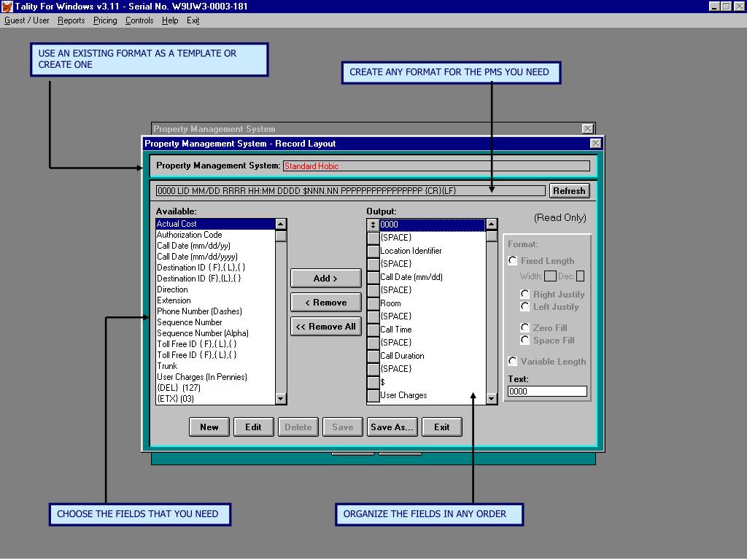Click the Exit menu item
Image resolution: width=747 pixels, height=560 pixels.
[x=193, y=20]
